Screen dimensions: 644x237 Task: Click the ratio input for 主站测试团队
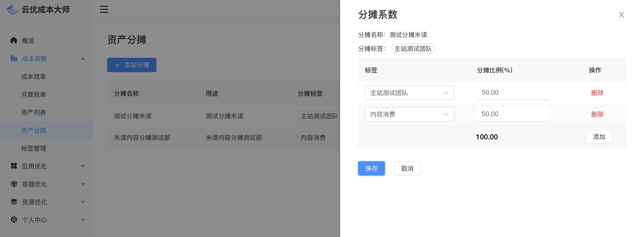pyautogui.click(x=512, y=93)
